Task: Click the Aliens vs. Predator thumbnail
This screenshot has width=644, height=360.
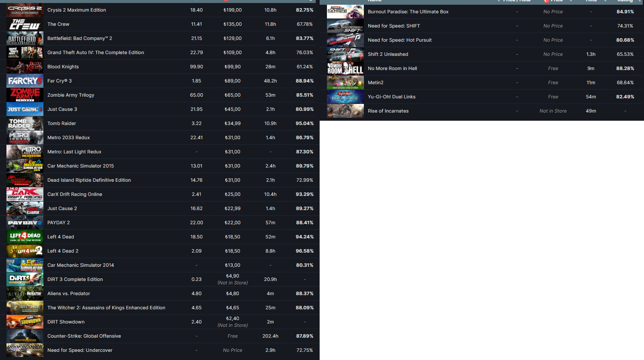Action: 25,293
